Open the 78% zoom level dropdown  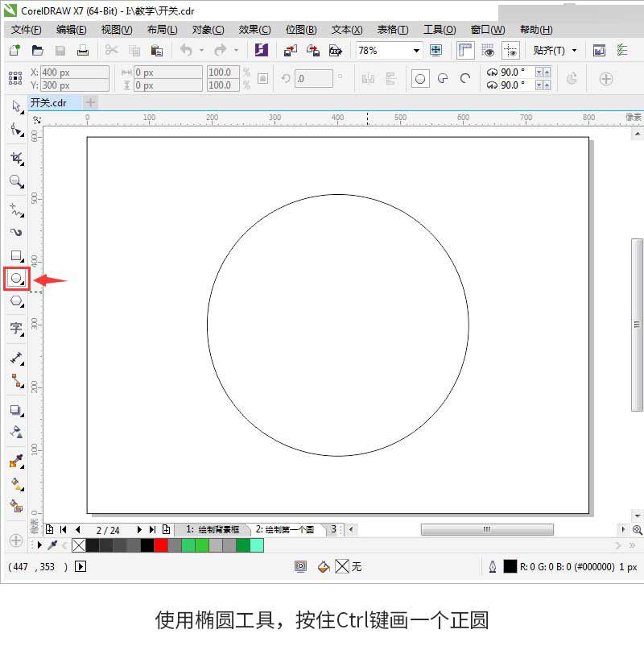[416, 51]
